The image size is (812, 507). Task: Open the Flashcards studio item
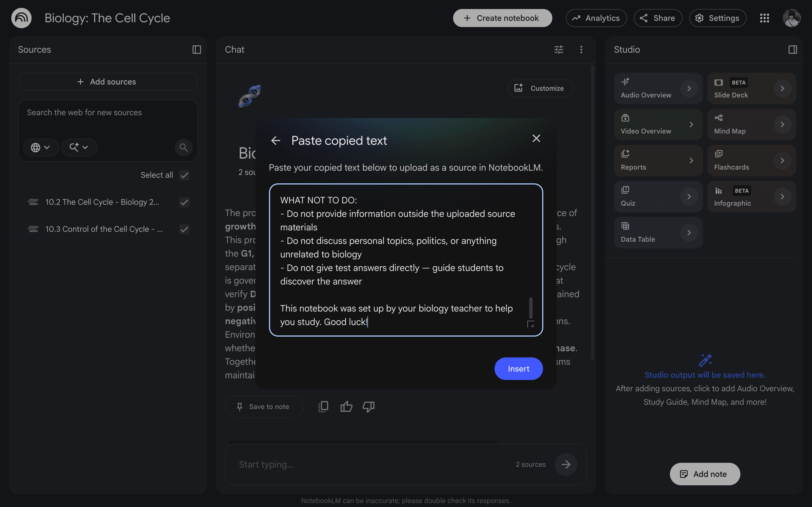pos(752,161)
